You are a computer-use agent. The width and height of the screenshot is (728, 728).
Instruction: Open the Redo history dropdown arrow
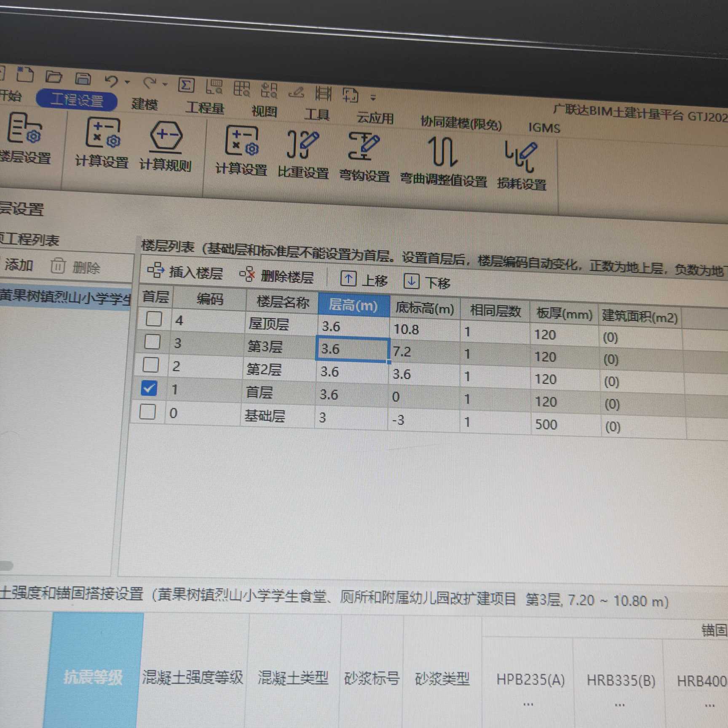tap(165, 84)
